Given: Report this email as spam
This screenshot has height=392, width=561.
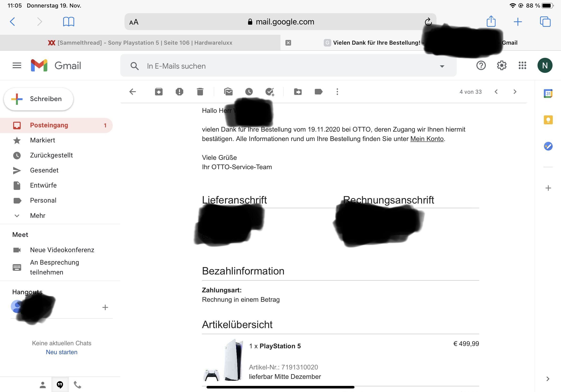Looking at the screenshot, I should 179,92.
